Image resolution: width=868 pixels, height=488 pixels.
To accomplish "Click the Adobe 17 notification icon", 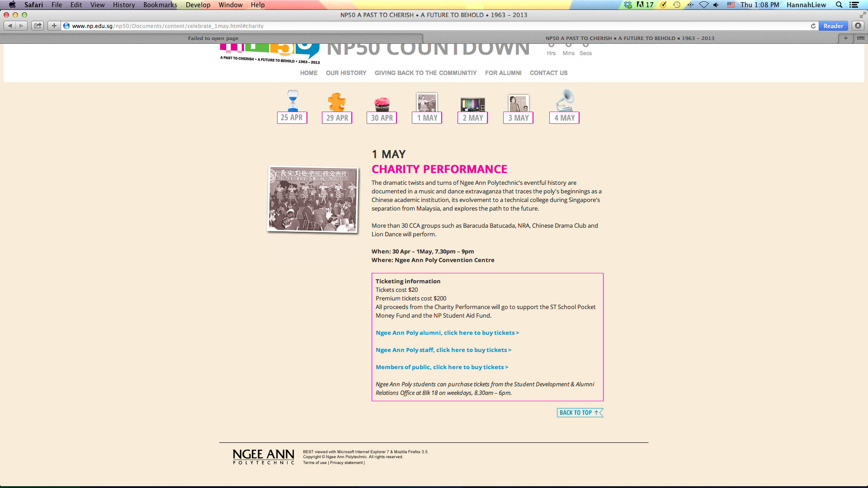I will (x=645, y=5).
